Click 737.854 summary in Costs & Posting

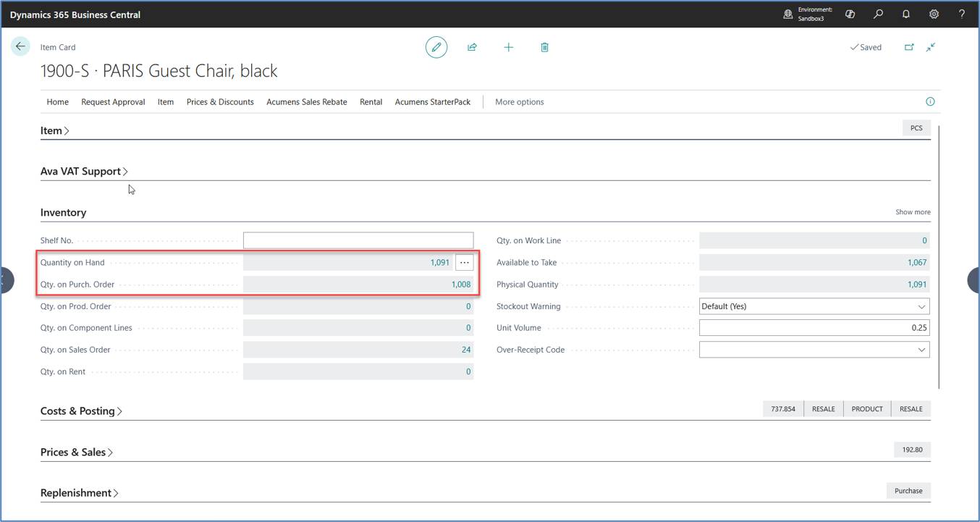(x=783, y=409)
